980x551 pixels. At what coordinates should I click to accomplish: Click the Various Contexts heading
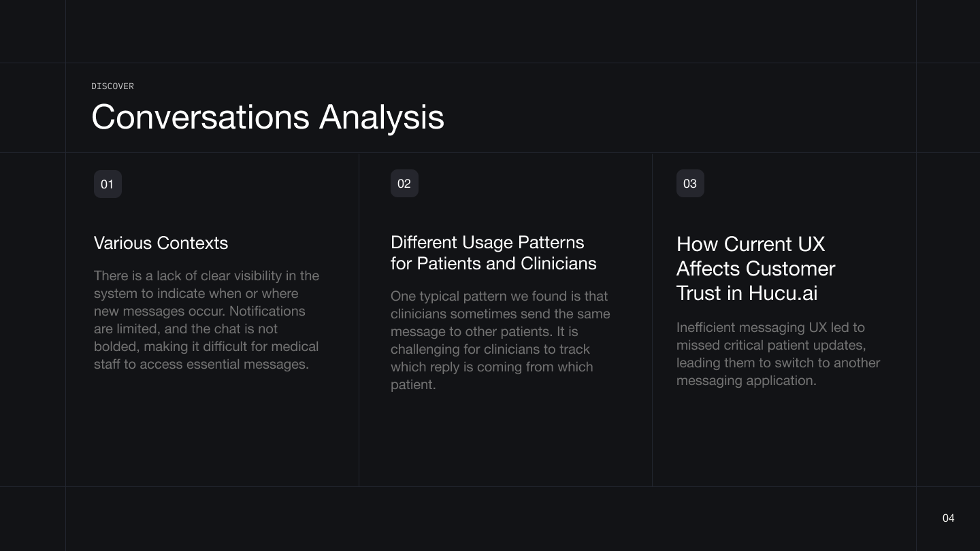click(x=161, y=243)
